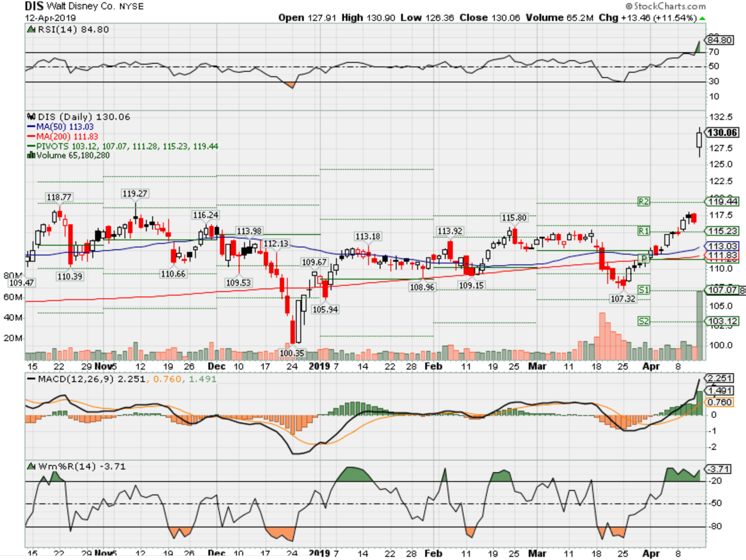746x560 pixels.
Task: Select the R2 pivot marker box
Action: pyautogui.click(x=643, y=202)
